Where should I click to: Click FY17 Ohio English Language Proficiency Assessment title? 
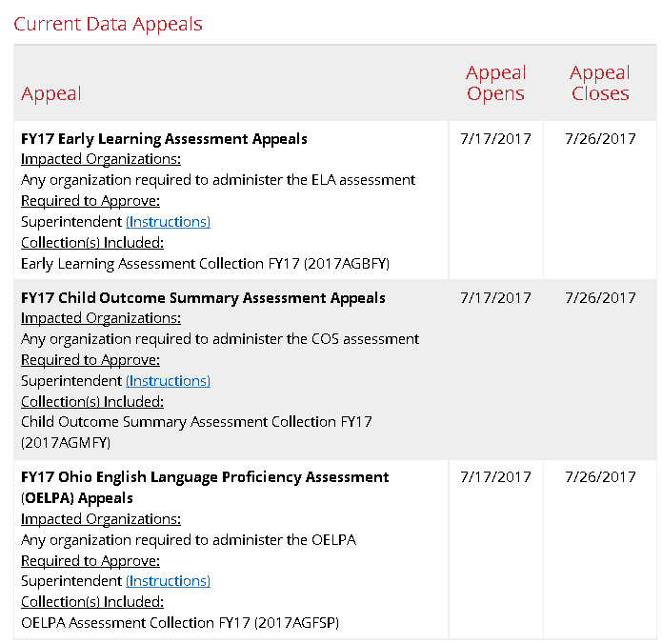(x=205, y=477)
